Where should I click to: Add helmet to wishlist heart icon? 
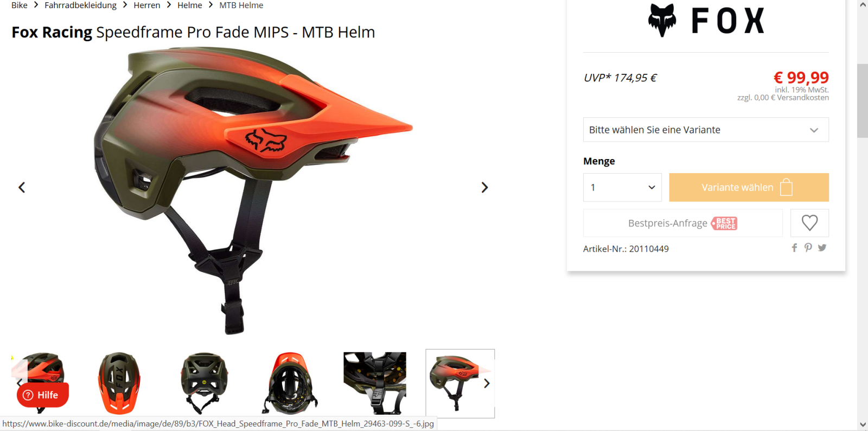tap(809, 223)
